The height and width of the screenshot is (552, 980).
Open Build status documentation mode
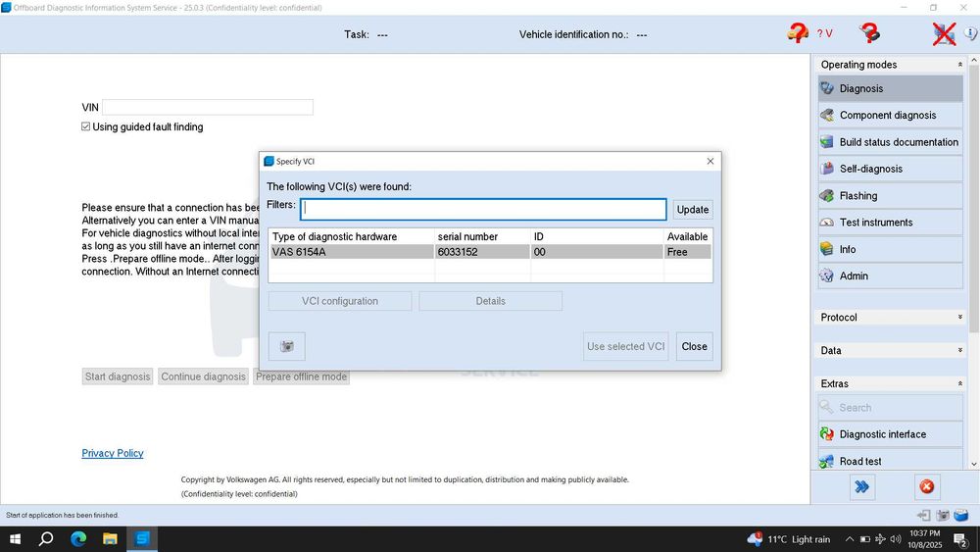pyautogui.click(x=890, y=142)
